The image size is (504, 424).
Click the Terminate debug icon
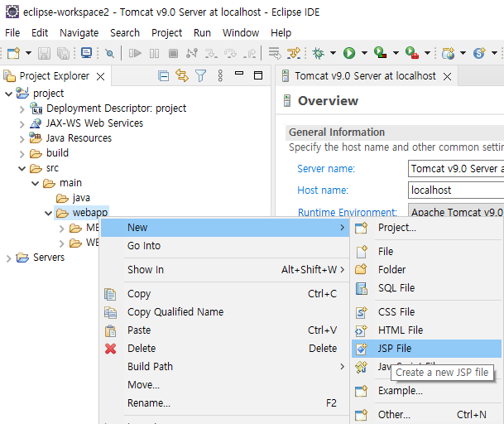[173, 53]
